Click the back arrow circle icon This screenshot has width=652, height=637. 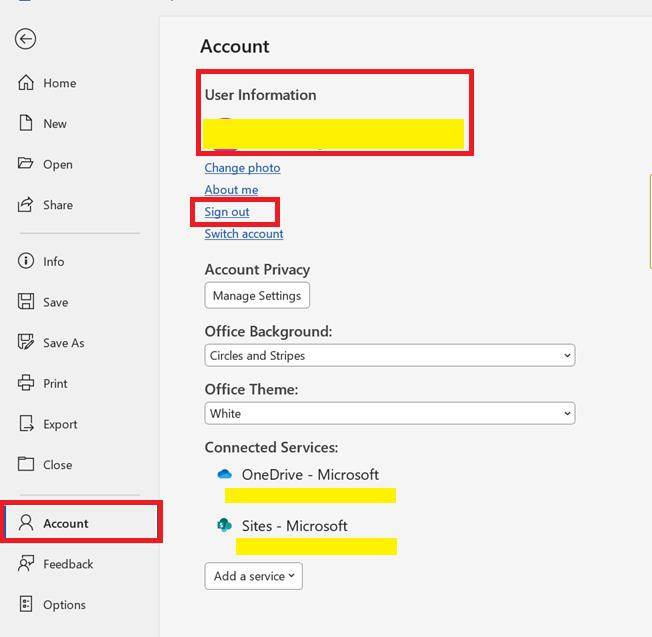click(25, 39)
